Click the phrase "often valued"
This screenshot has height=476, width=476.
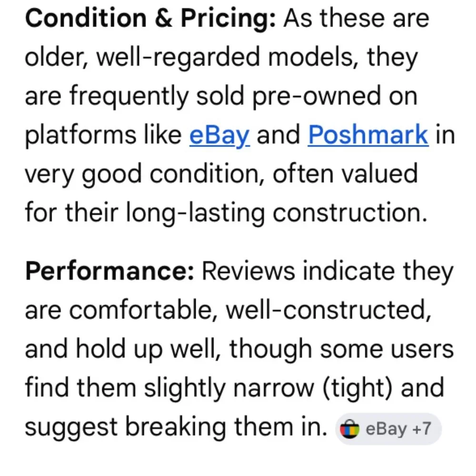point(345,174)
